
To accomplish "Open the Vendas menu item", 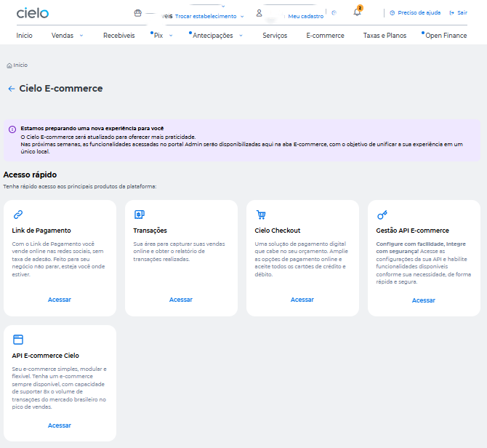I will [x=63, y=36].
